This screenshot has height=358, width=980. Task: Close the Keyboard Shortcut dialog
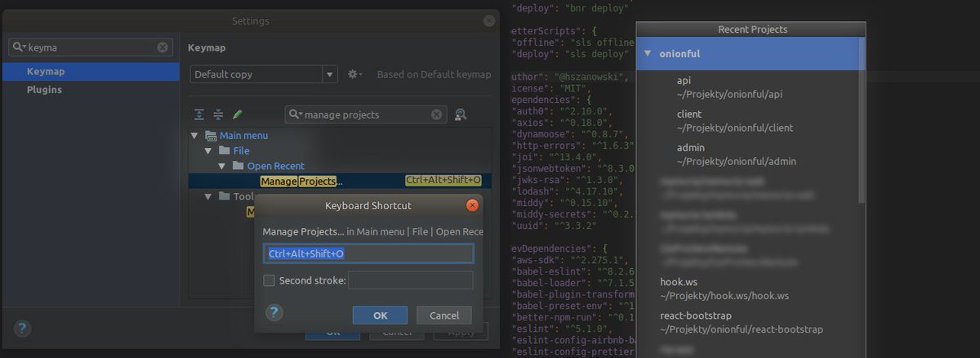pos(472,205)
